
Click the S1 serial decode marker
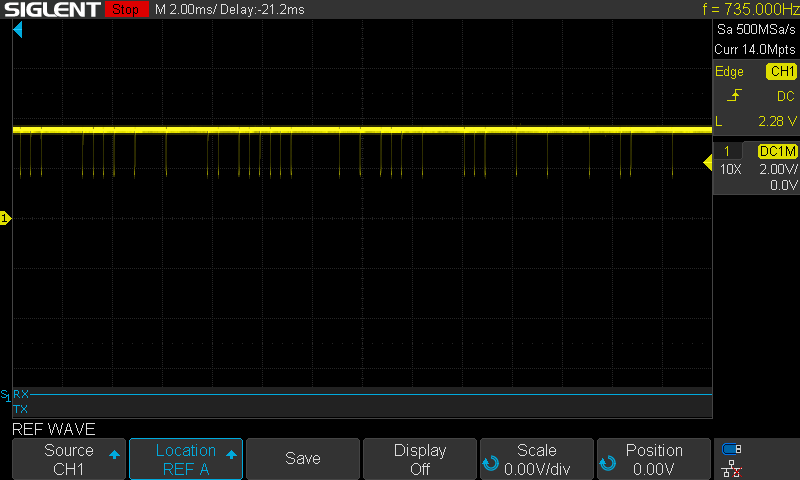coord(5,395)
